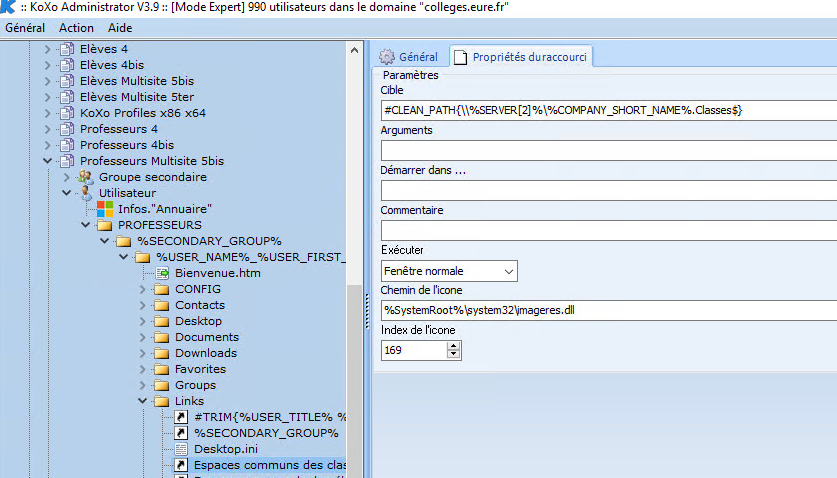Increase the Index de l'icone value
Viewport: 837px width, 478px height.
coord(454,346)
